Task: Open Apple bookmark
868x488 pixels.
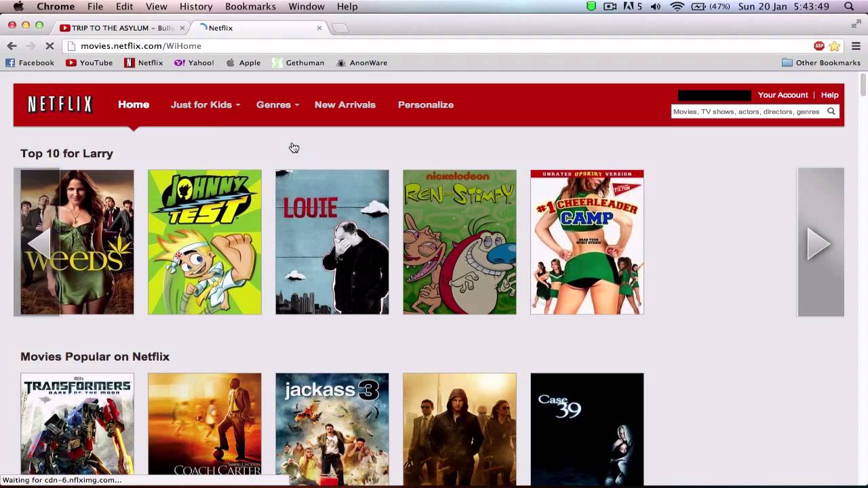Action: (243, 62)
